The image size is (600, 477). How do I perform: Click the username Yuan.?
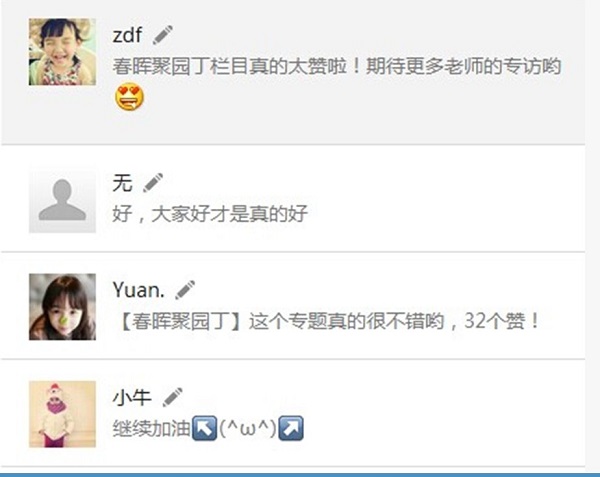point(139,290)
